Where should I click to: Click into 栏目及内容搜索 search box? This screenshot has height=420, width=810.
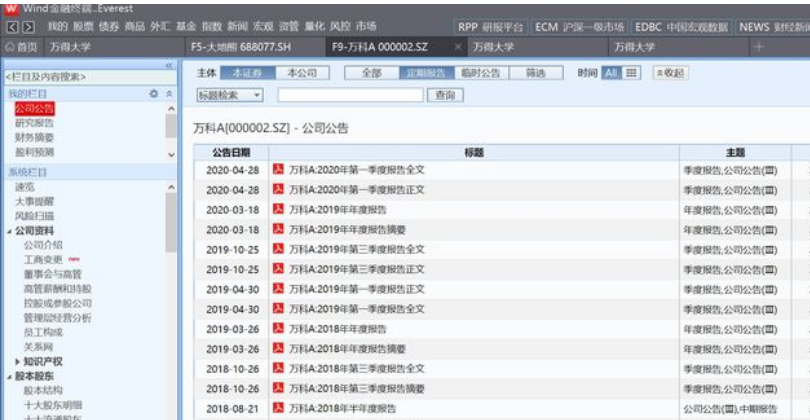pos(90,77)
